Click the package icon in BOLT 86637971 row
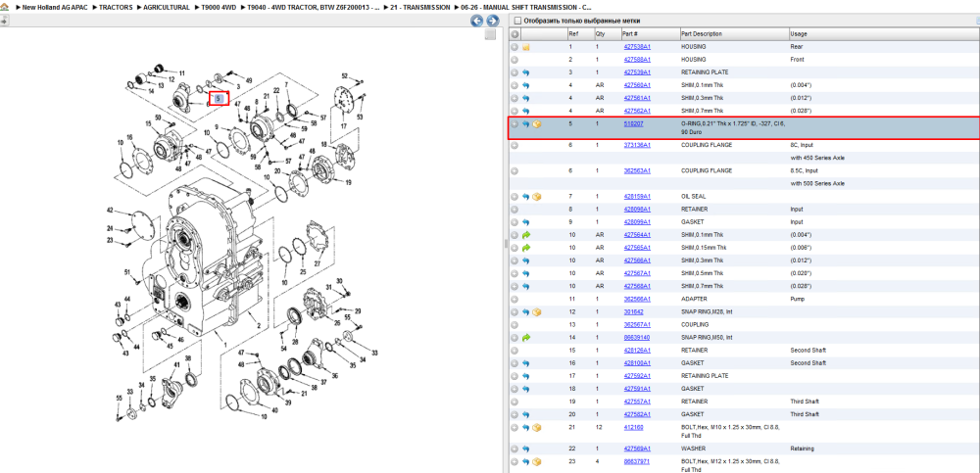 click(x=537, y=462)
